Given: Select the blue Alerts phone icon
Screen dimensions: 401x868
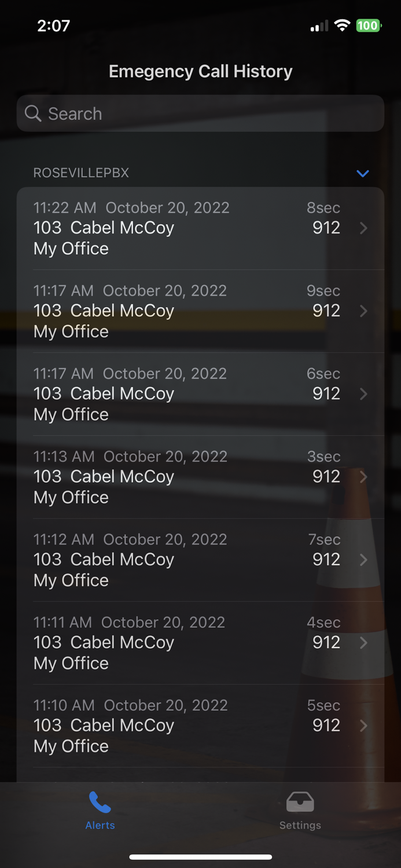Looking at the screenshot, I should 100,801.
